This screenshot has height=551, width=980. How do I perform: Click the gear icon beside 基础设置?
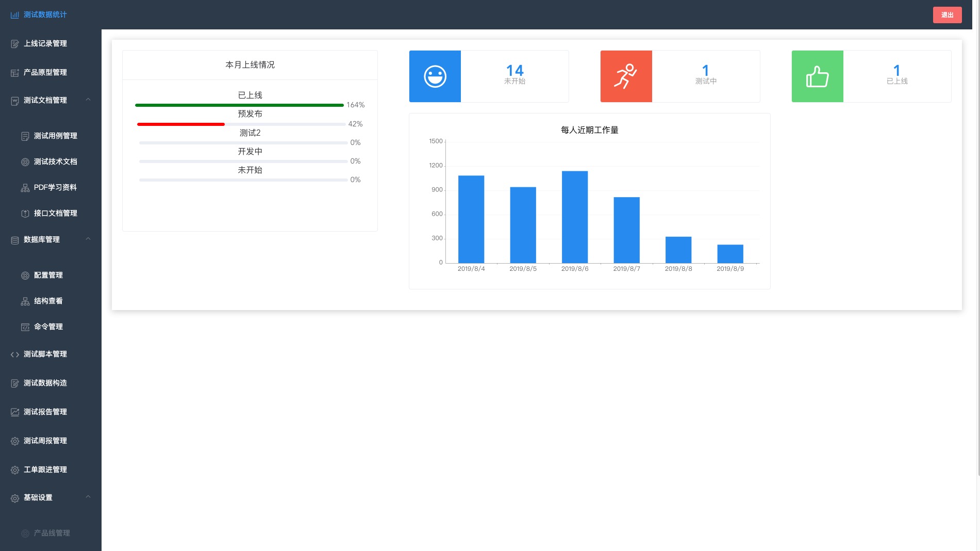[x=15, y=498]
